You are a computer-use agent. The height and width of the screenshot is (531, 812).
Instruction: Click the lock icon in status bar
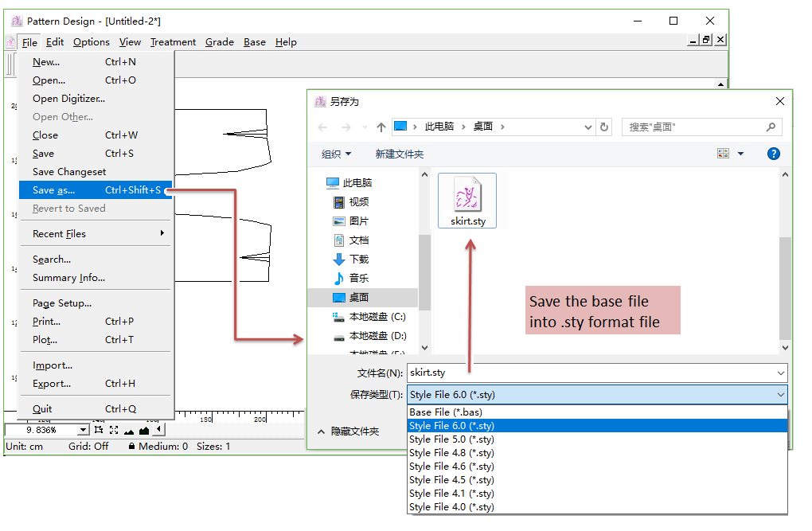click(131, 447)
